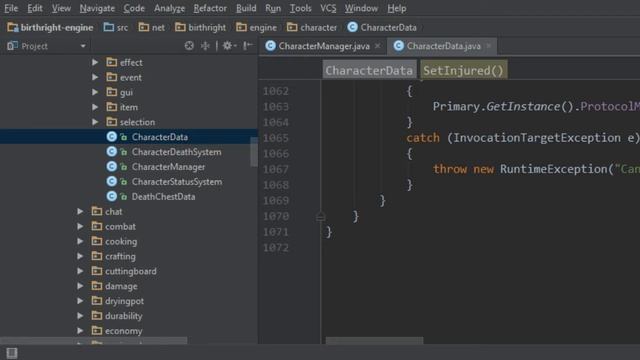Open Project panel settings gear

pos(229,46)
